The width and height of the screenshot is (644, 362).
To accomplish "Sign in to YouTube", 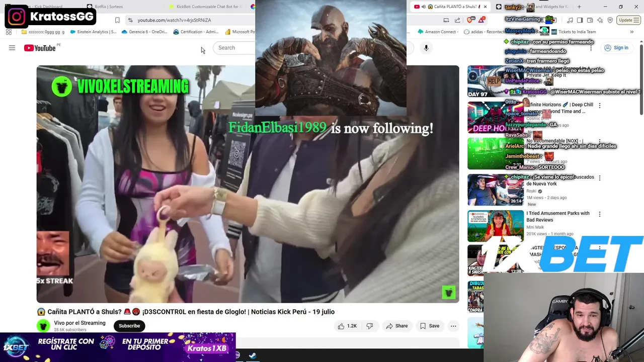I will (x=616, y=48).
